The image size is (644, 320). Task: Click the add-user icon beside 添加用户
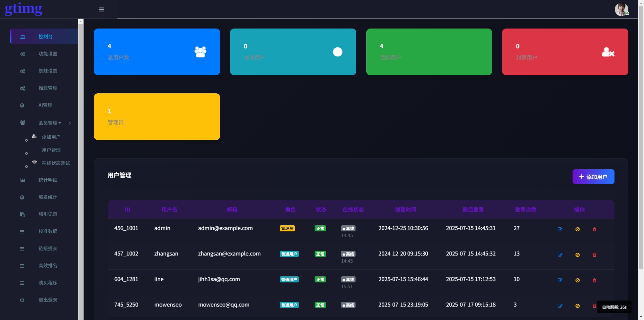[35, 136]
